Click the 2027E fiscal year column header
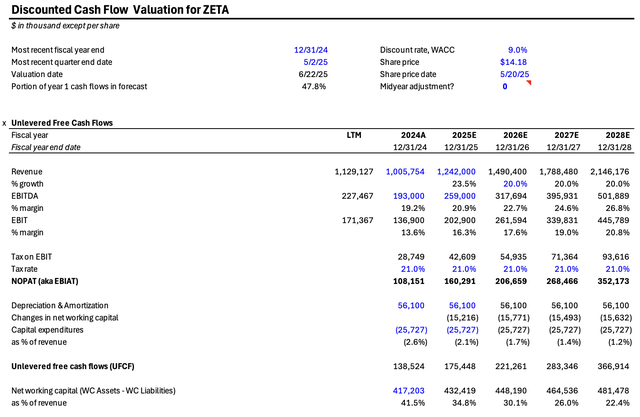Screen dimensions: 640x417 coord(566,135)
